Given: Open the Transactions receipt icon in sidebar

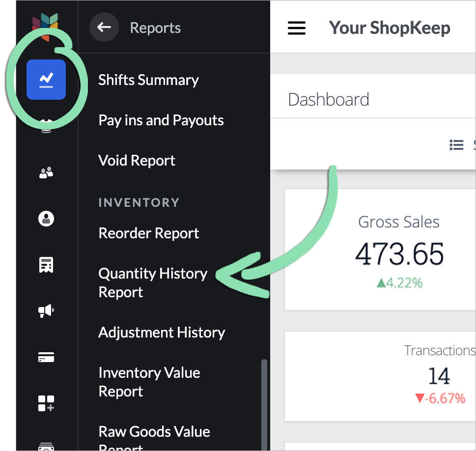Looking at the screenshot, I should pyautogui.click(x=46, y=265).
